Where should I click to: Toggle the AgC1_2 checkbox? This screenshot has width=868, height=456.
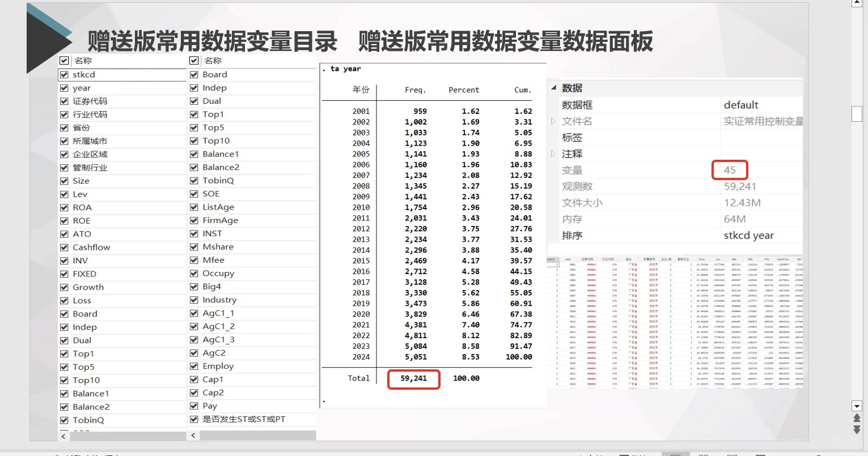(194, 327)
